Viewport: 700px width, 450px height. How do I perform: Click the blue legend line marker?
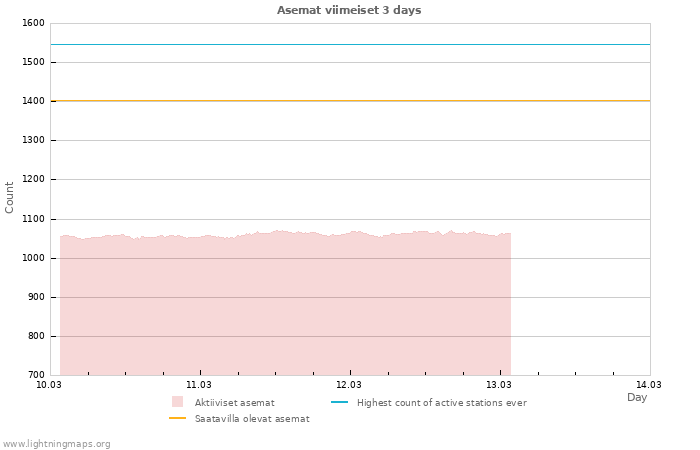click(339, 402)
